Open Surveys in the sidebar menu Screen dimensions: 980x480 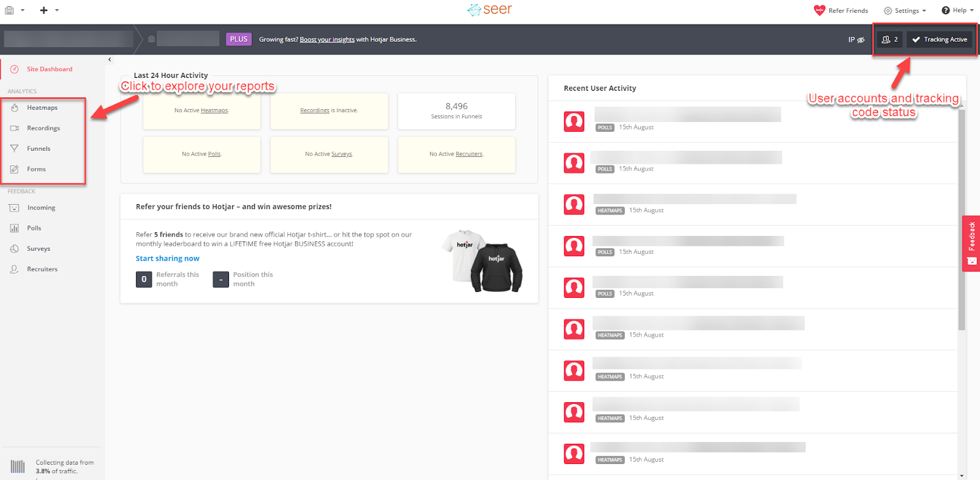[39, 249]
